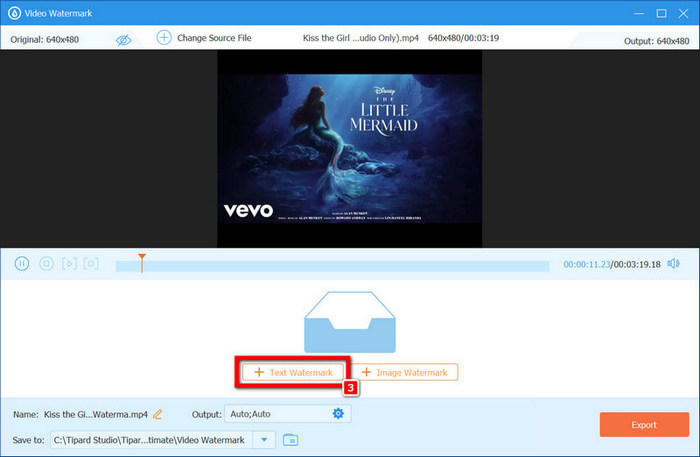
Task: Click the play-in-brackets playback icon
Action: pyautogui.click(x=69, y=264)
